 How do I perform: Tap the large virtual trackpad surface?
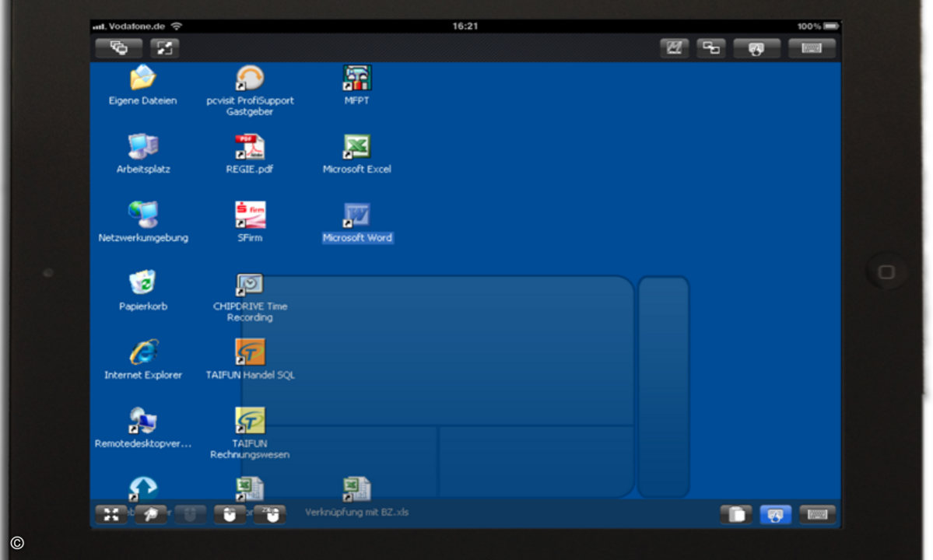click(x=437, y=351)
